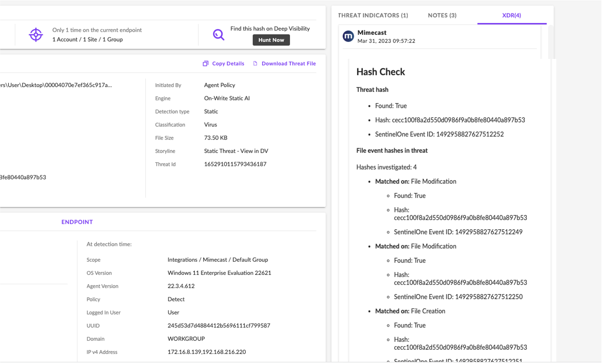Click the IP v4 address value
The width and height of the screenshot is (602, 364).
tap(206, 352)
